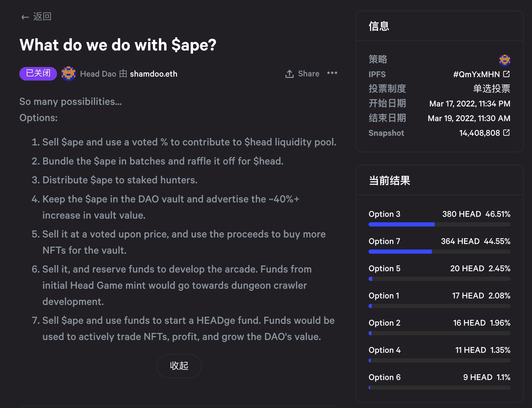The width and height of the screenshot is (532, 408).
Task: Click the 14,408,808 snapshot block number
Action: (x=479, y=133)
